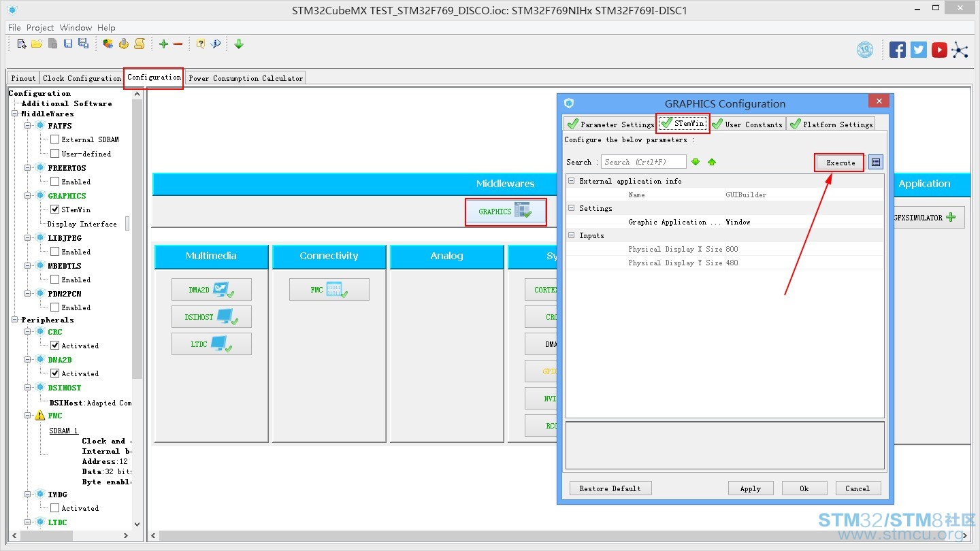Screen dimensions: 980x551
Task: Collapse the MiddleWares tree node
Action: pyautogui.click(x=15, y=114)
